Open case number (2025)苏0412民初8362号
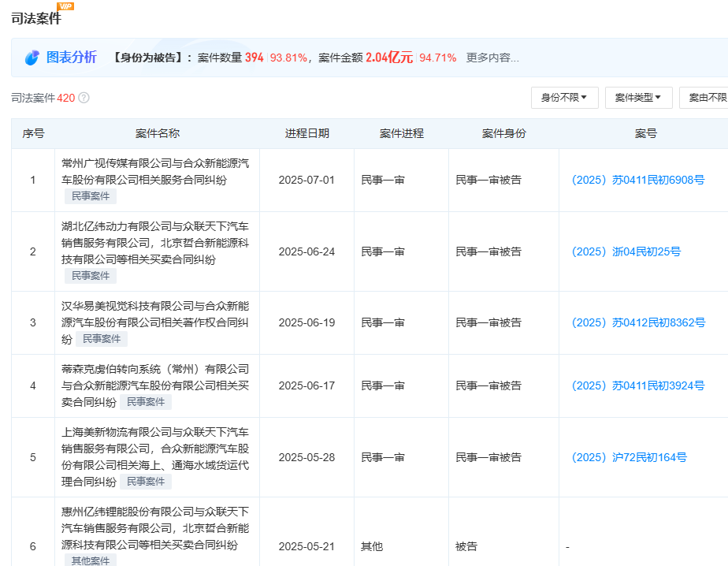The image size is (728, 566). pos(637,322)
